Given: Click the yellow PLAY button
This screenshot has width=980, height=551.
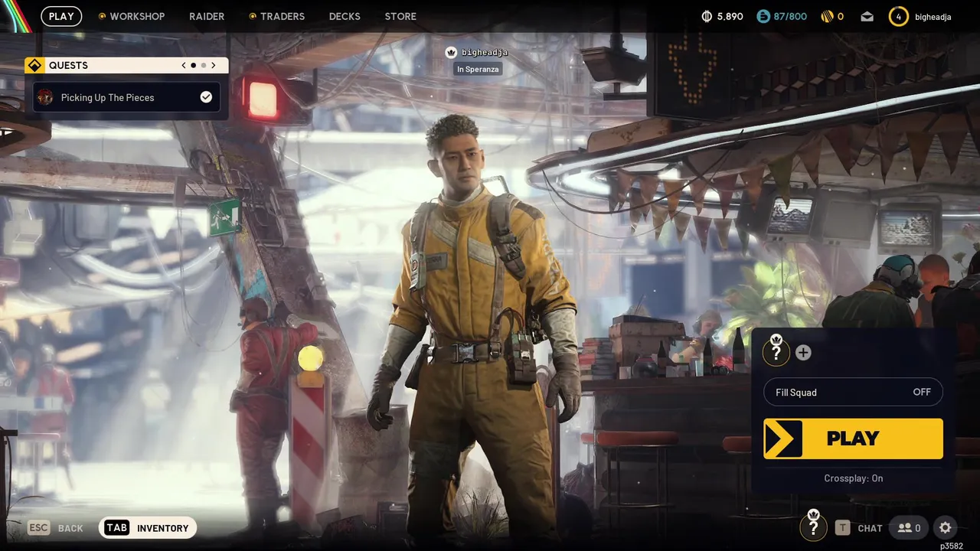Looking at the screenshot, I should pyautogui.click(x=853, y=439).
